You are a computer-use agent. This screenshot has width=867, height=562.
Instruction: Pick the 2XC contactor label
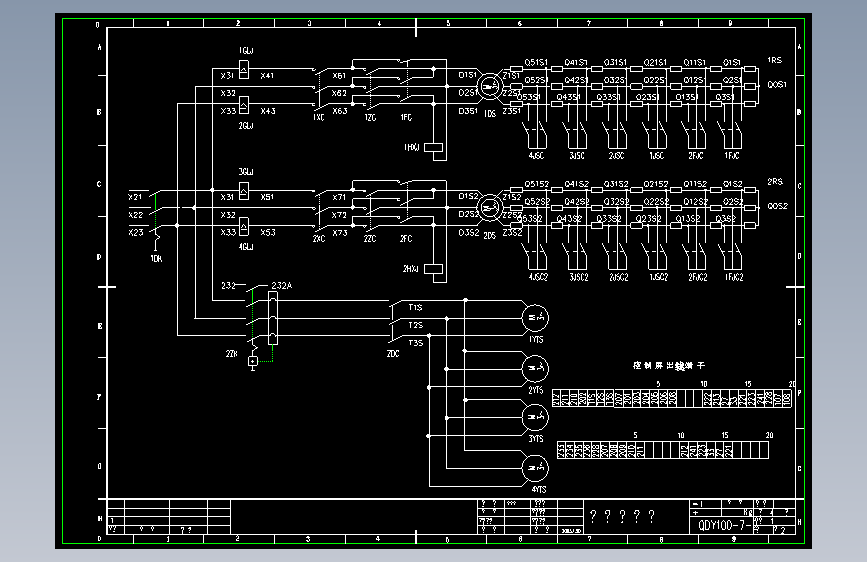(318, 239)
